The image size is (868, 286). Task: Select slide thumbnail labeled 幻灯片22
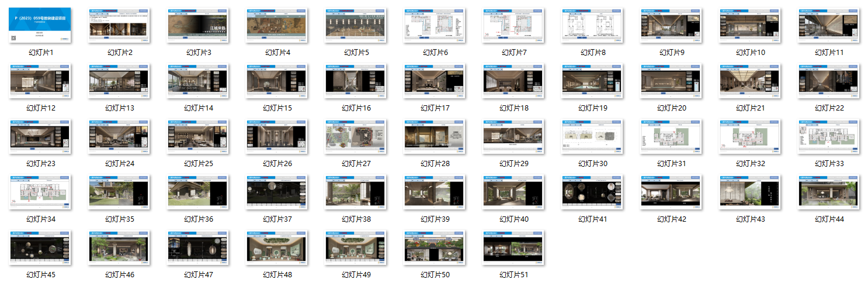tap(829, 81)
